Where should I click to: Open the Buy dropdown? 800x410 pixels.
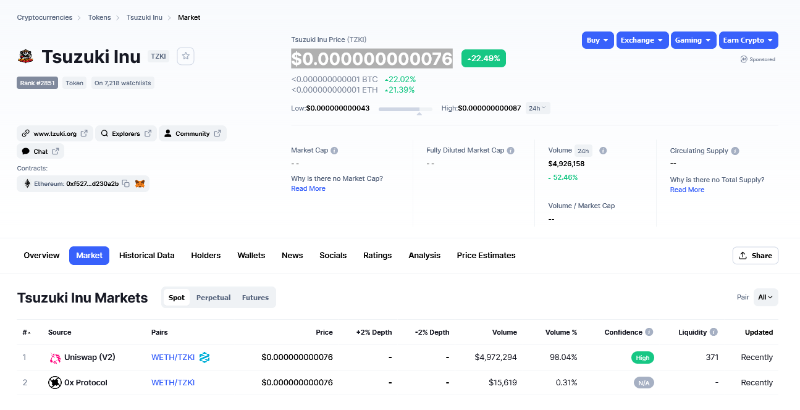pos(597,40)
